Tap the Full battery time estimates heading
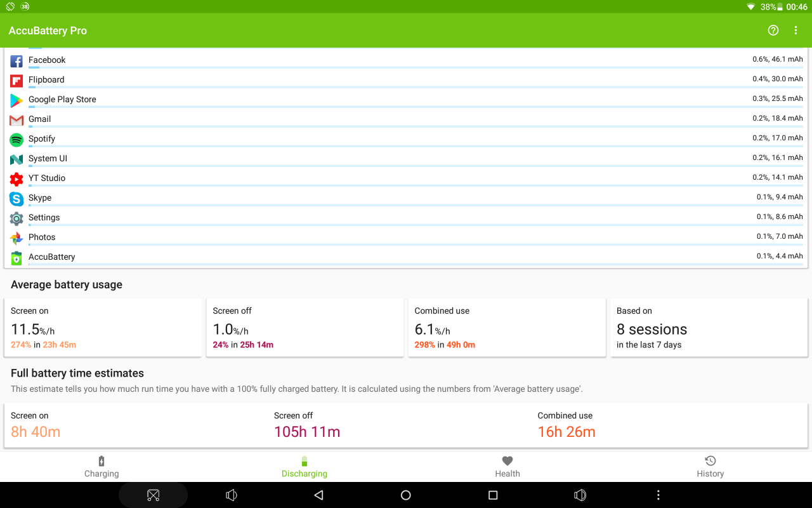Image resolution: width=812 pixels, height=508 pixels. coord(77,373)
